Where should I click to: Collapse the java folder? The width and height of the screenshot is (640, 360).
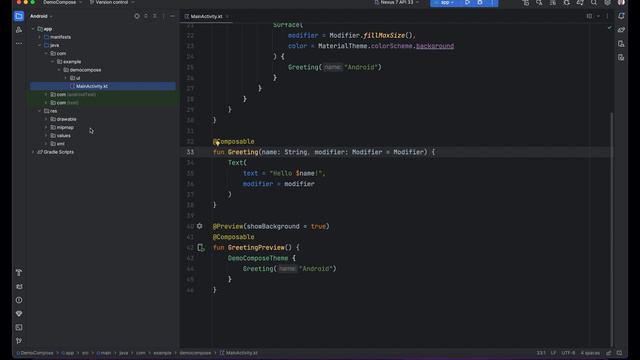40,45
